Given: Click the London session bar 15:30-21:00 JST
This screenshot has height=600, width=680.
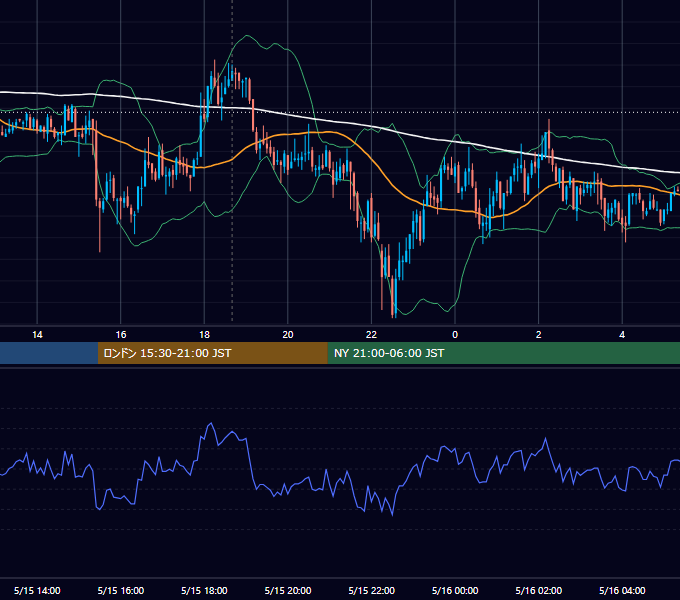Looking at the screenshot, I should tap(212, 353).
